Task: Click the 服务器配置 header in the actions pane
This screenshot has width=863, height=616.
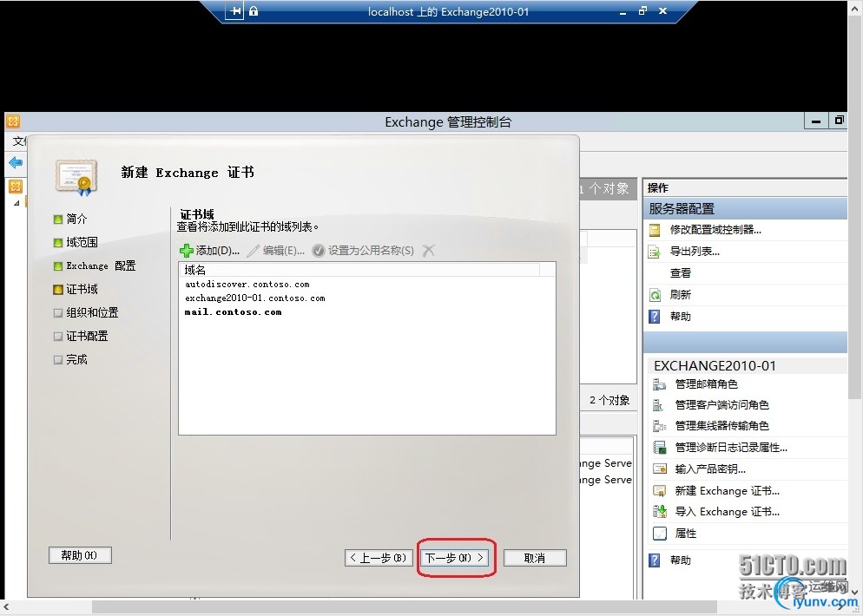Action: [745, 209]
